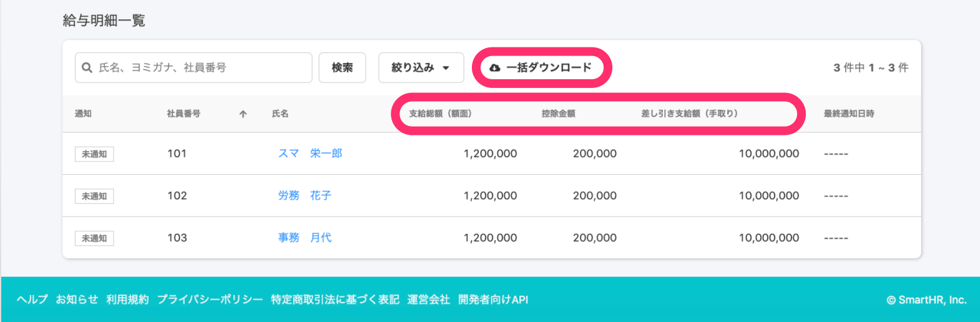Open employee スマ 栄一郎's payslip
The width and height of the screenshot is (980, 322).
coord(310,154)
